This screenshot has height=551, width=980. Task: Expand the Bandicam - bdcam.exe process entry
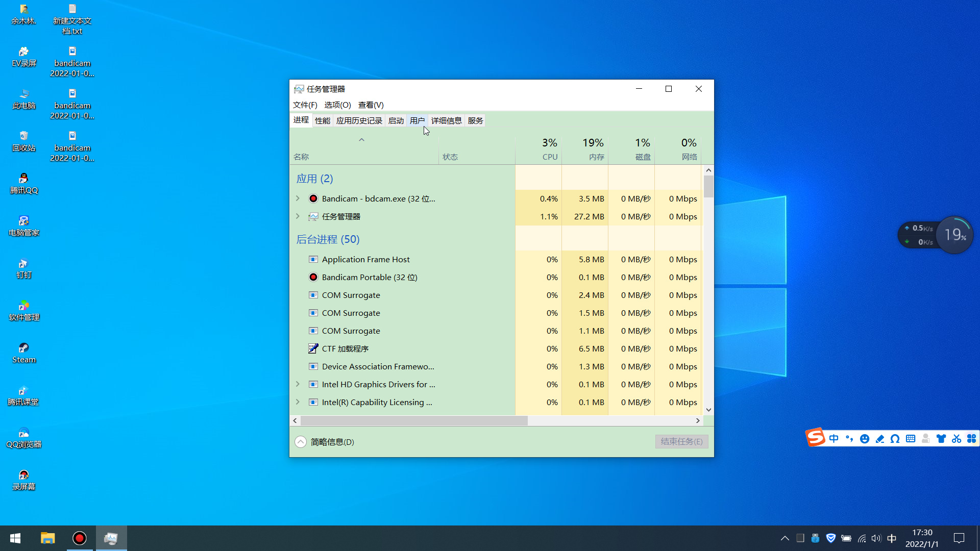tap(298, 198)
